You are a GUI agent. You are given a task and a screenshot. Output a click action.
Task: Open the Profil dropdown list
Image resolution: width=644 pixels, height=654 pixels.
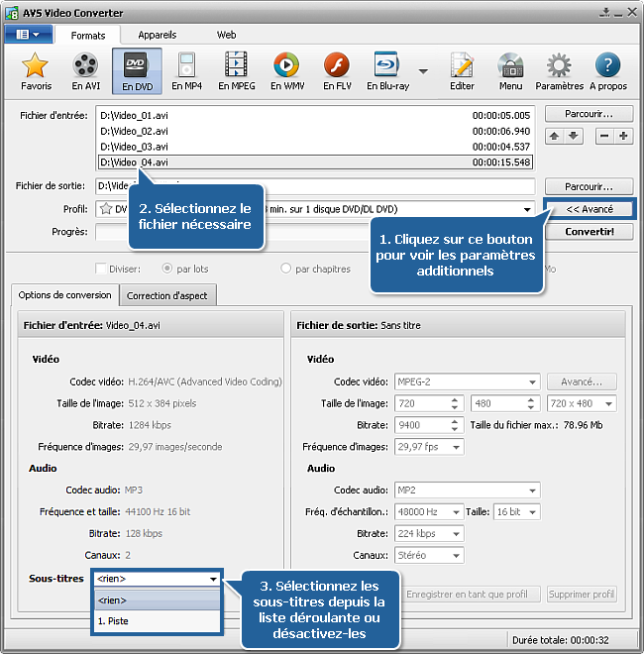[527, 209]
